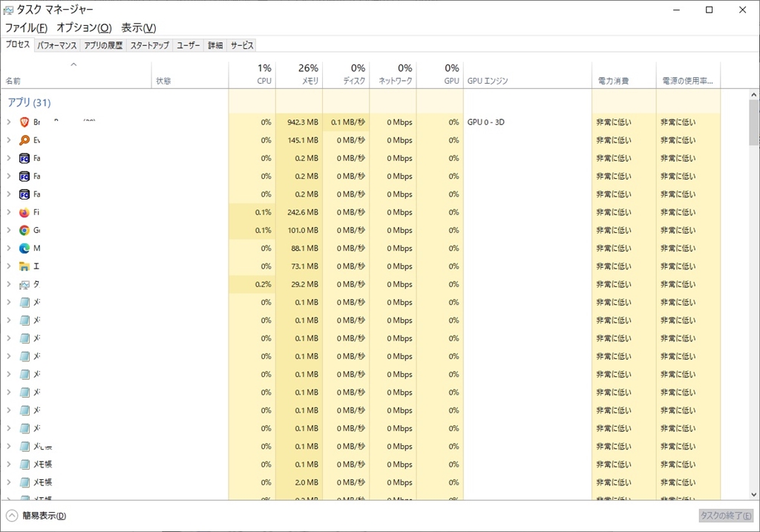Click 簡易表示(D) to show fewer details
This screenshot has width=760, height=532.
coord(36,516)
